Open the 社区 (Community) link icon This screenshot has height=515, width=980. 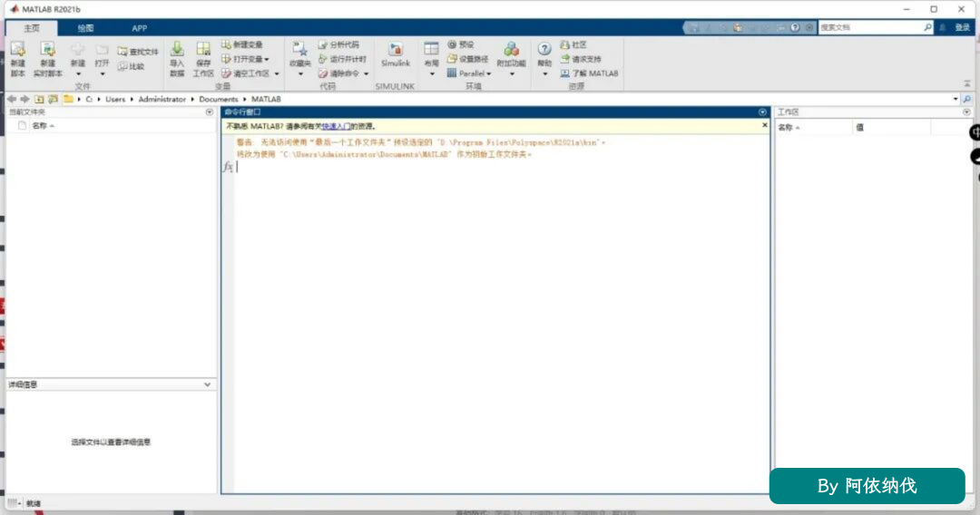click(564, 44)
